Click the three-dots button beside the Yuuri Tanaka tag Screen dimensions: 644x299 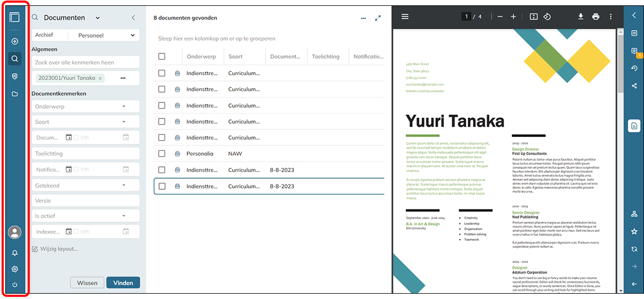[123, 78]
